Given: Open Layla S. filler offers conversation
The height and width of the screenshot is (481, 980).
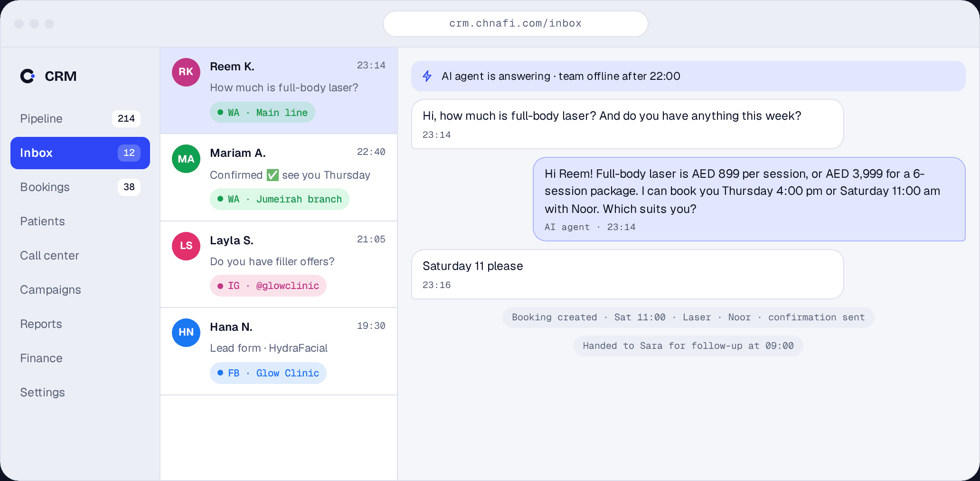Looking at the screenshot, I should (279, 265).
